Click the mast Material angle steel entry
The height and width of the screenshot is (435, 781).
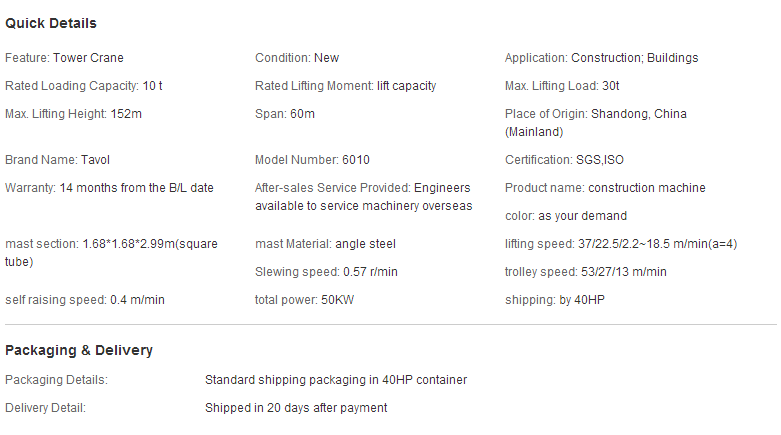click(325, 244)
